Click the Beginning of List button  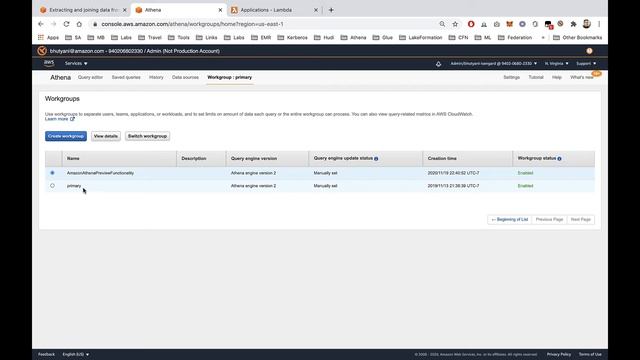click(510, 220)
